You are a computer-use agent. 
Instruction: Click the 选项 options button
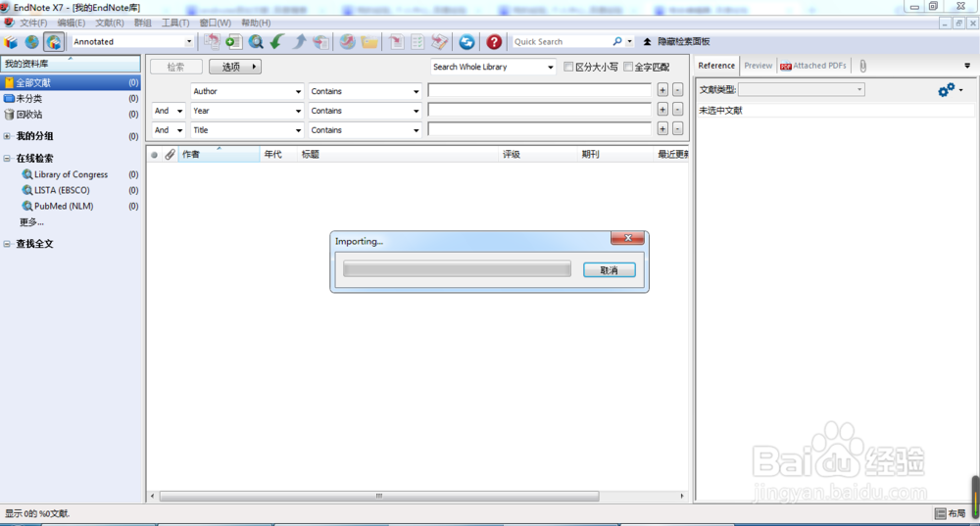point(235,67)
